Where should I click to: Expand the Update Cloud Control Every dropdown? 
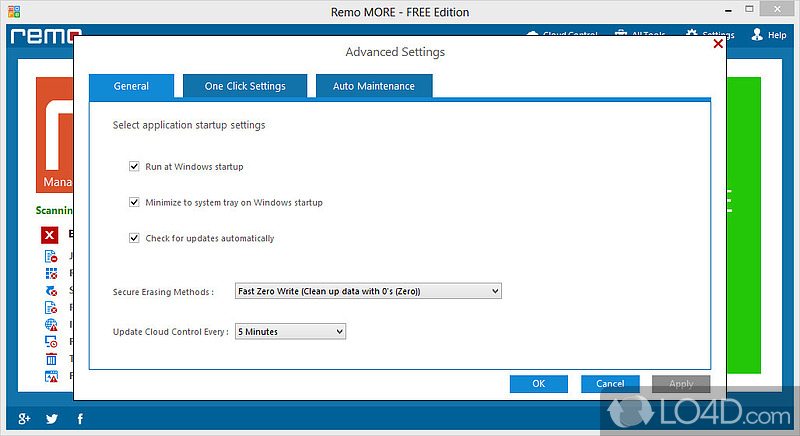pos(290,331)
